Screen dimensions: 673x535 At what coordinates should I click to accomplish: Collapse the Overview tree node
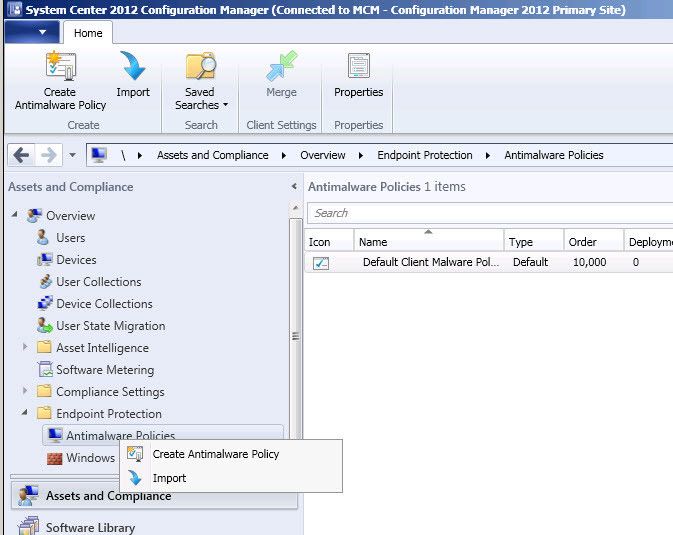click(15, 214)
